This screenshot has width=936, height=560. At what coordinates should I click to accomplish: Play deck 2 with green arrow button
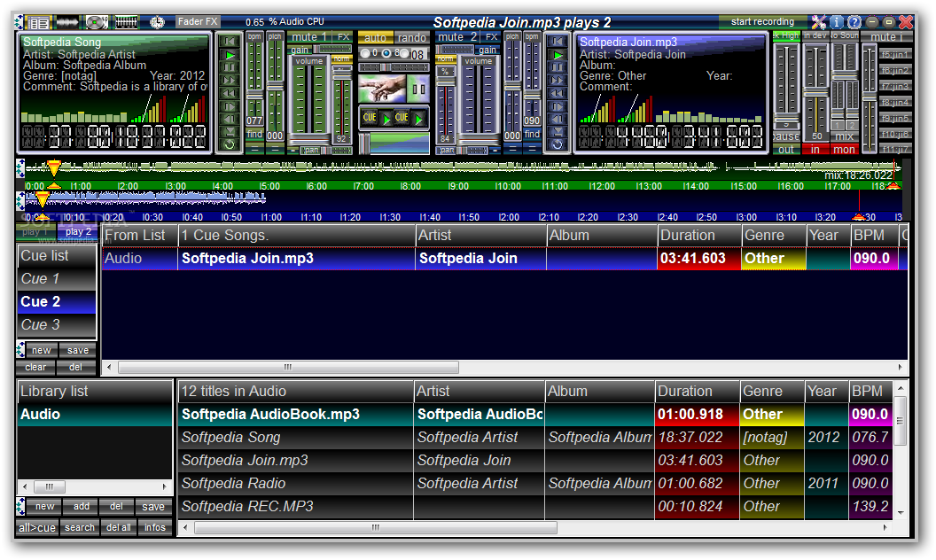pos(557,54)
